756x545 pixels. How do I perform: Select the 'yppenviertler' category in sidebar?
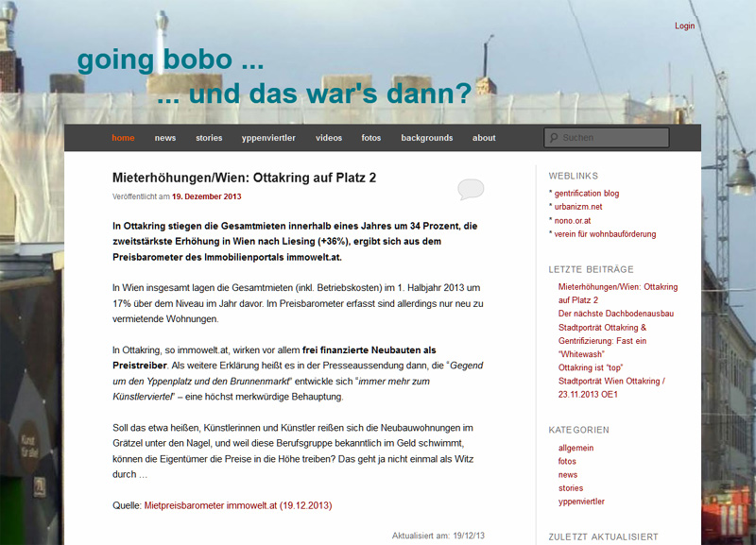click(x=581, y=502)
